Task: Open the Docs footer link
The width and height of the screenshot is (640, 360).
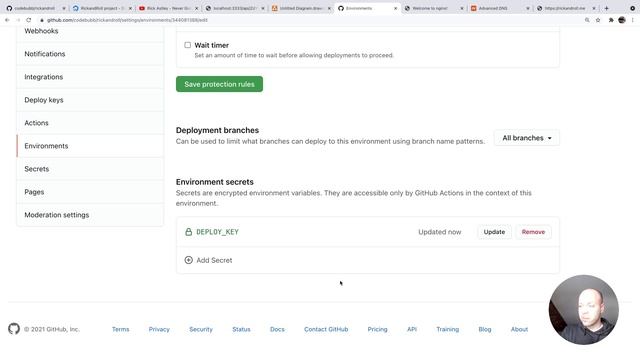Action: (x=277, y=329)
